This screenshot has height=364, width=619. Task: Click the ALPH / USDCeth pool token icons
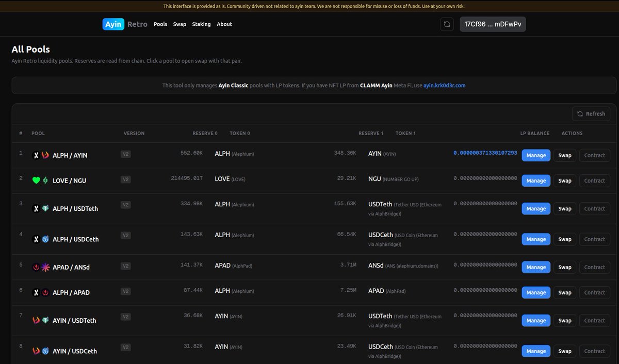tap(40, 239)
